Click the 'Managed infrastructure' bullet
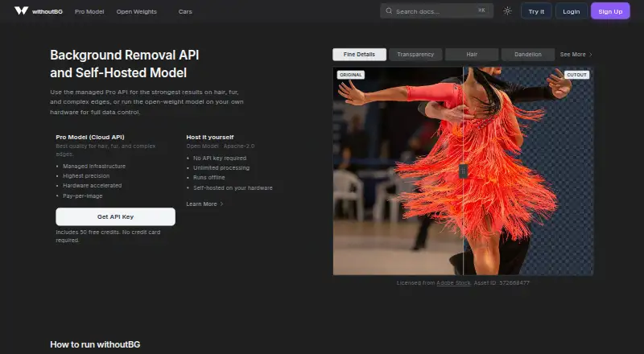 (x=94, y=166)
